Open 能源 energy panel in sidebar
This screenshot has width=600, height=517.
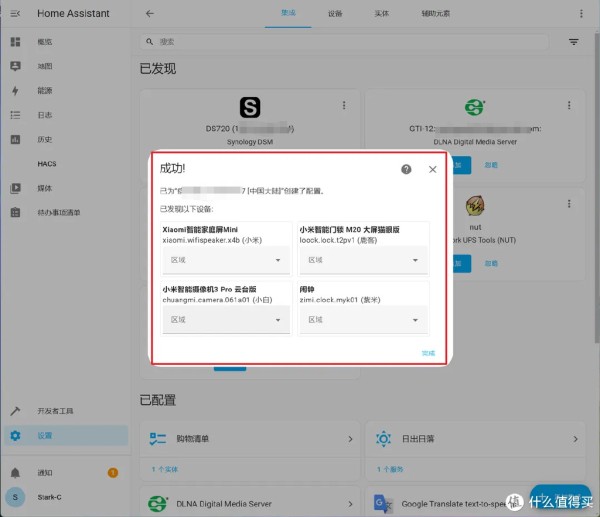[45, 90]
